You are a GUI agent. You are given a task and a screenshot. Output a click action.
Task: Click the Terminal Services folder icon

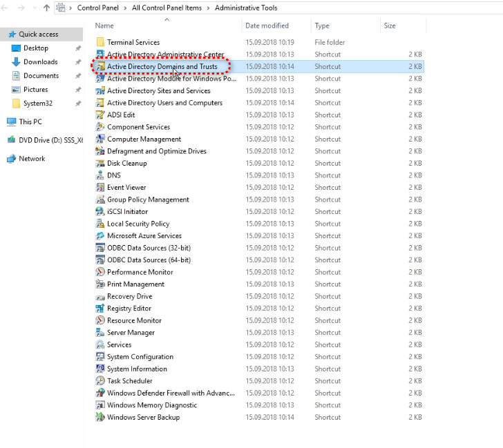click(100, 43)
